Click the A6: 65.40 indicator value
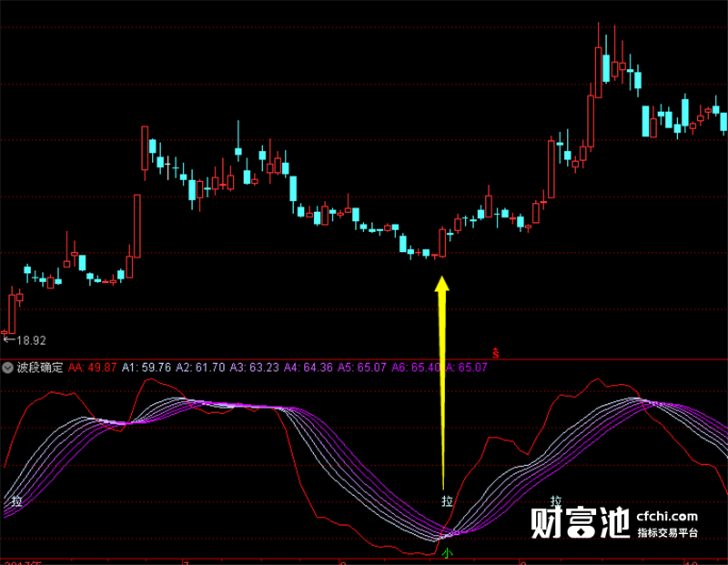Image resolution: width=728 pixels, height=565 pixels. [x=416, y=368]
